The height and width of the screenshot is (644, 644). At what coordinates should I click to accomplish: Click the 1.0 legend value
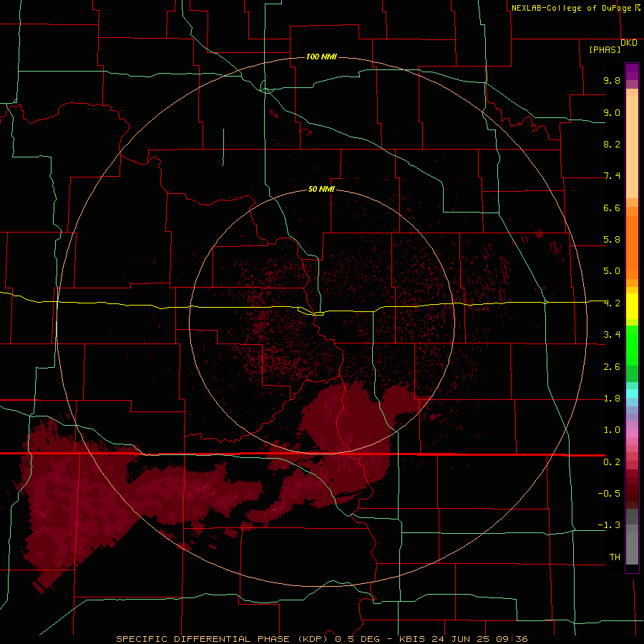point(612,430)
